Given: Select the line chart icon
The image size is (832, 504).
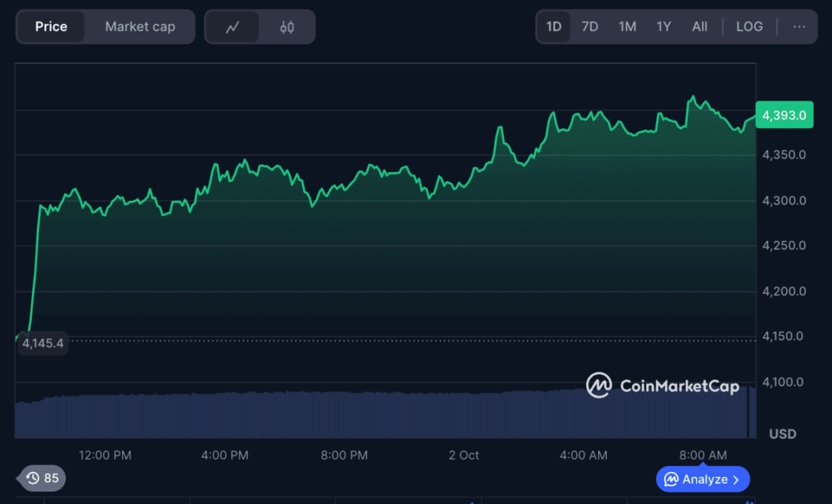Looking at the screenshot, I should tap(232, 26).
